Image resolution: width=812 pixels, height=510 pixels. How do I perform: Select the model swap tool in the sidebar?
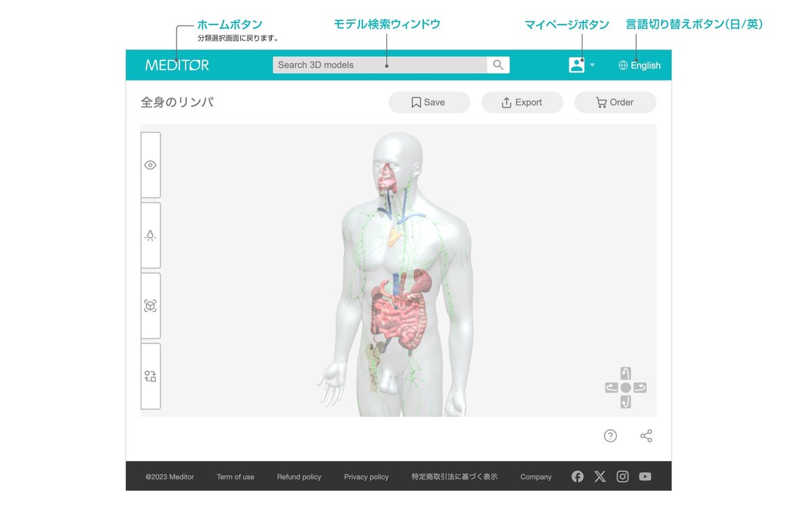click(x=150, y=375)
